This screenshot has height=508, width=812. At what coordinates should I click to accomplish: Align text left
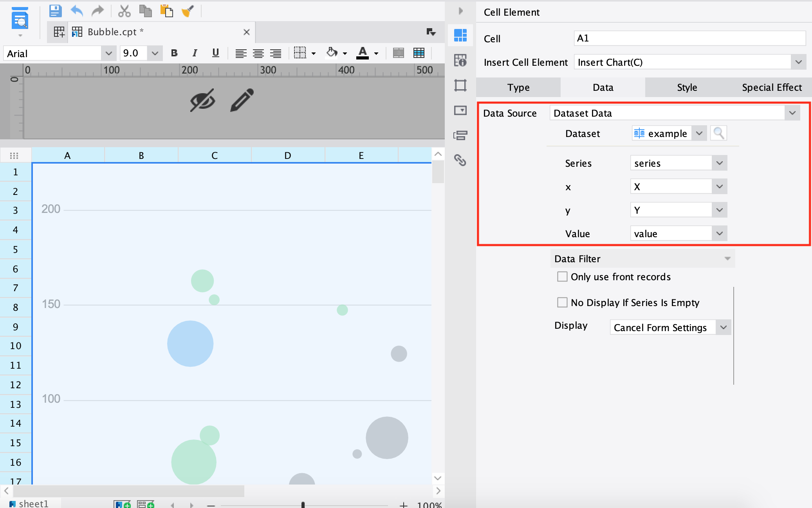(x=241, y=53)
